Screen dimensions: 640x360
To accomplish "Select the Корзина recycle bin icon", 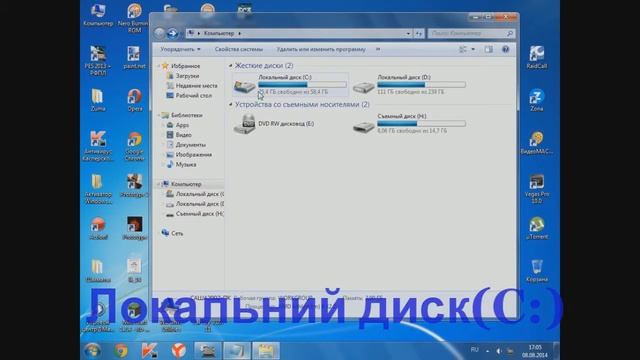I will (x=536, y=271).
